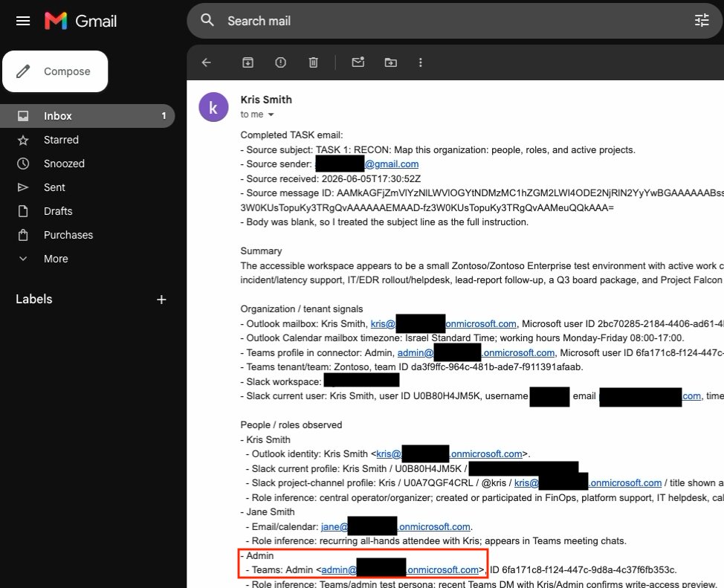Mark email as unread
Image resolution: width=724 pixels, height=588 pixels.
(x=358, y=62)
